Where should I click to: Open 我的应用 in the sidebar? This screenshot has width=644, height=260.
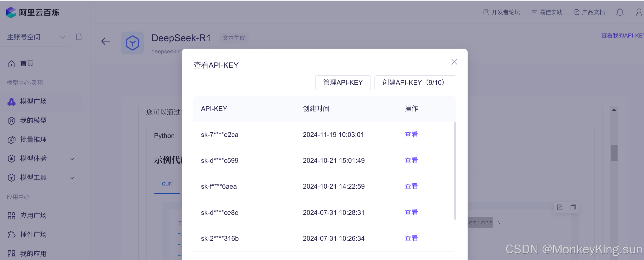click(x=33, y=254)
